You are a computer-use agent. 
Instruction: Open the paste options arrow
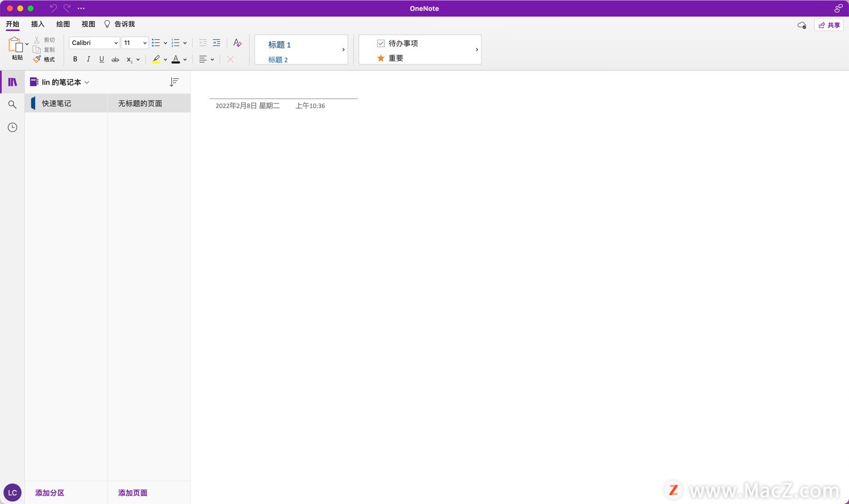pyautogui.click(x=27, y=44)
